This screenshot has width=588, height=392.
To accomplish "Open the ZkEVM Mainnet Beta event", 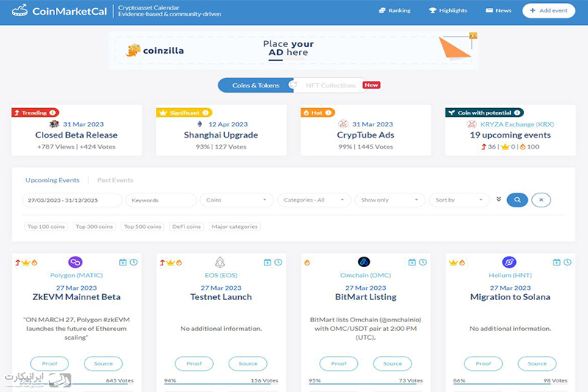I will (76, 297).
